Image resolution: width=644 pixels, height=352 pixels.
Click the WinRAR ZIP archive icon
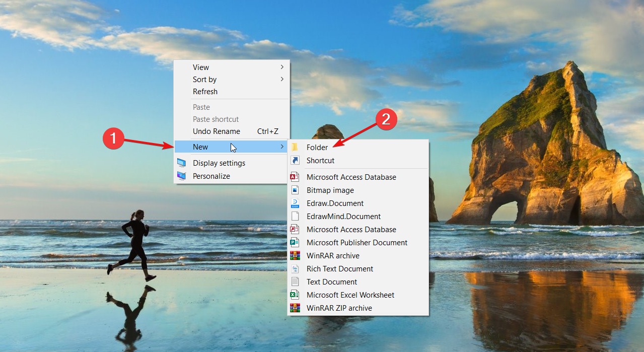(x=295, y=308)
